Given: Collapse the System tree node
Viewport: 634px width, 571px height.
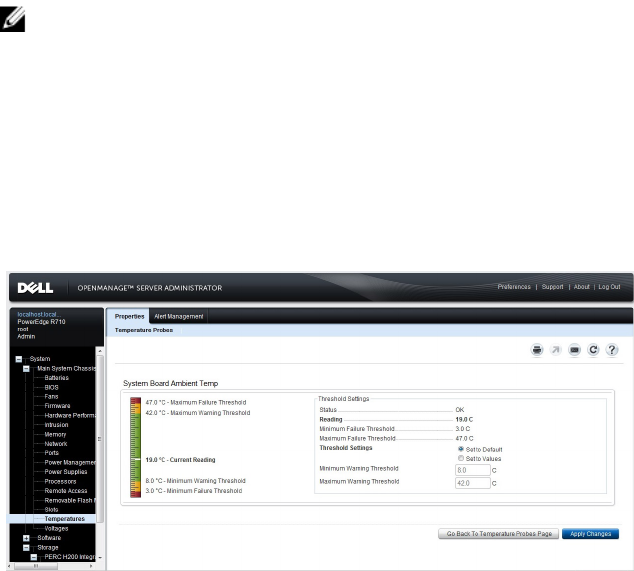Looking at the screenshot, I should 19,359.
